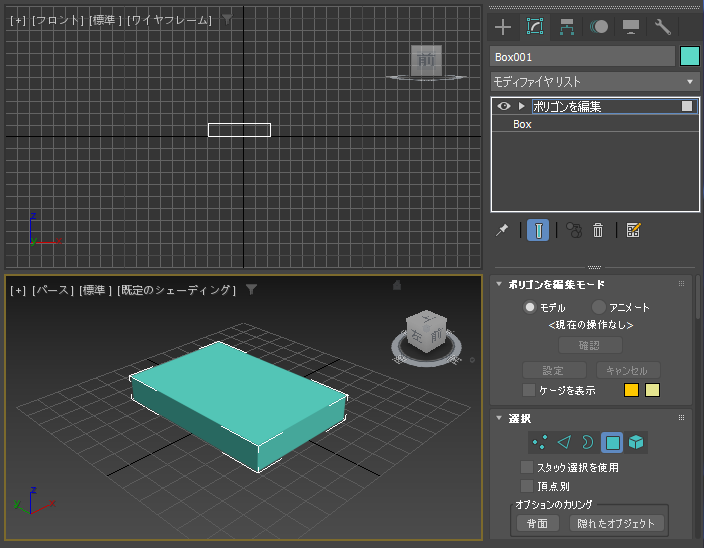
Task: Open the [フロント] viewport view menu
Action: click(57, 20)
